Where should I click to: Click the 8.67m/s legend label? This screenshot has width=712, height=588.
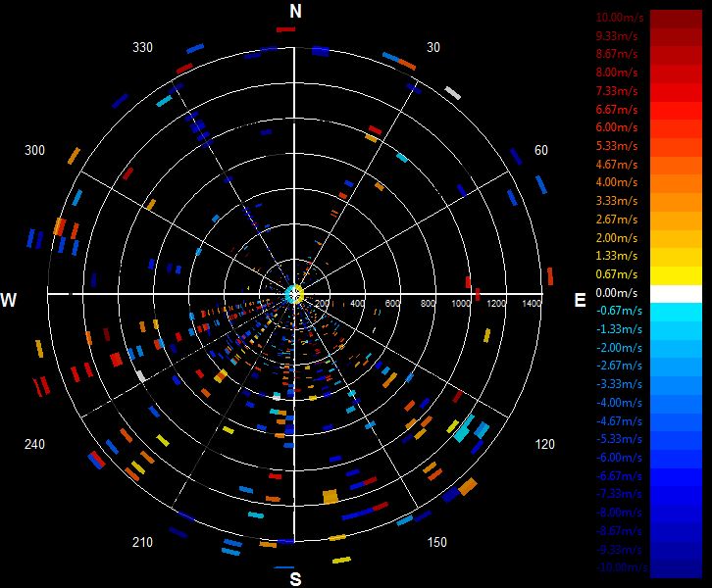[x=617, y=54]
